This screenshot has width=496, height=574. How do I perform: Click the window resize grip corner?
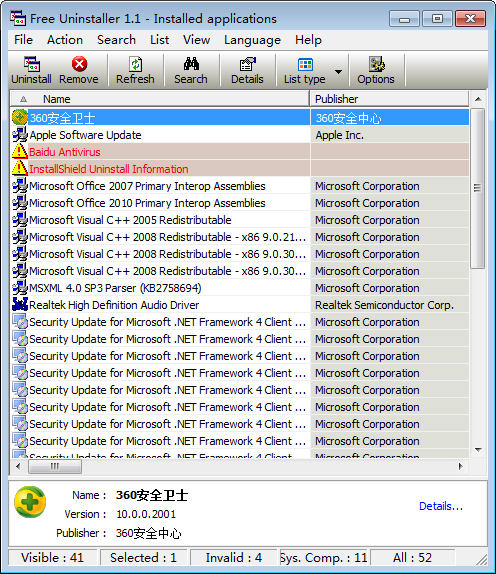point(482,559)
